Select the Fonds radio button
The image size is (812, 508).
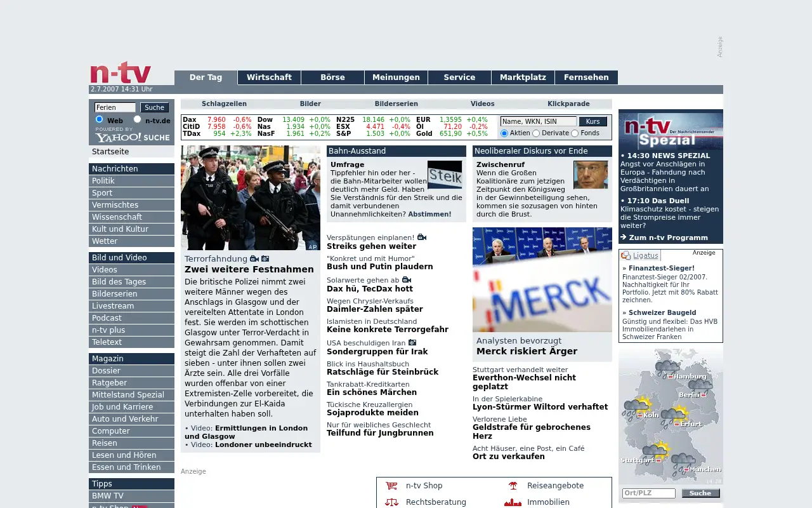pyautogui.click(x=575, y=133)
